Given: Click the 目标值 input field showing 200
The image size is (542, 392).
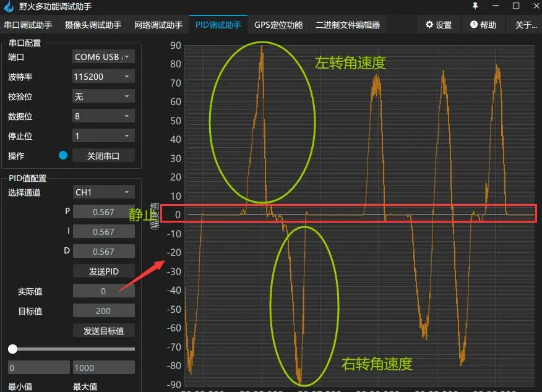Looking at the screenshot, I should (x=103, y=311).
